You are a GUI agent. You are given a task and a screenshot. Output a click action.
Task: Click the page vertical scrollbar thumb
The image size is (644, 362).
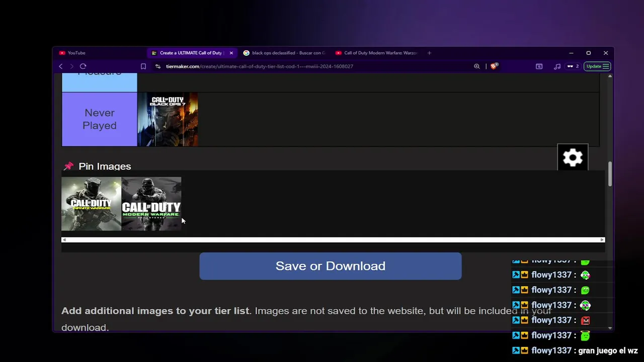tap(610, 173)
